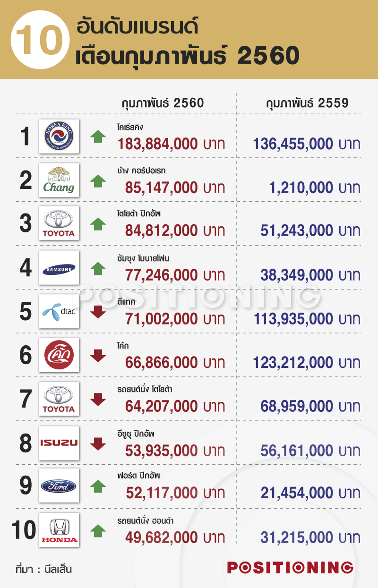
Task: Select the Samsung logo thumbnail
Action: point(59,268)
